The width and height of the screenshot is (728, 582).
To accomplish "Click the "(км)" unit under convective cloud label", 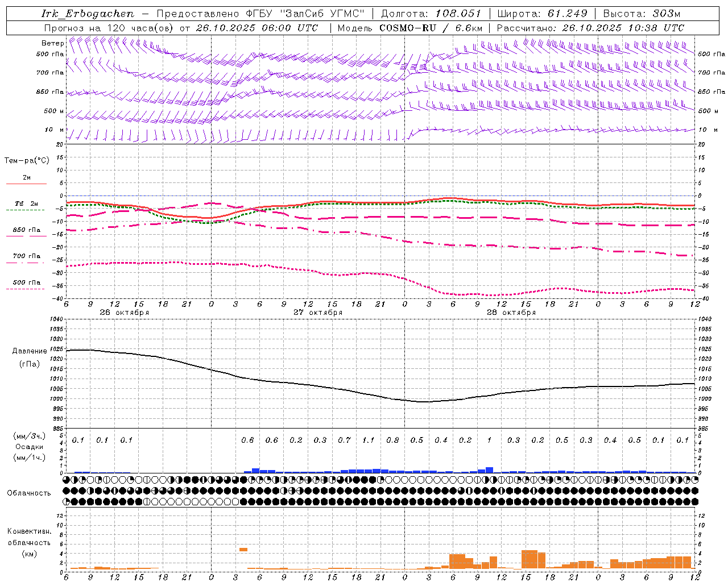I will (30, 554).
